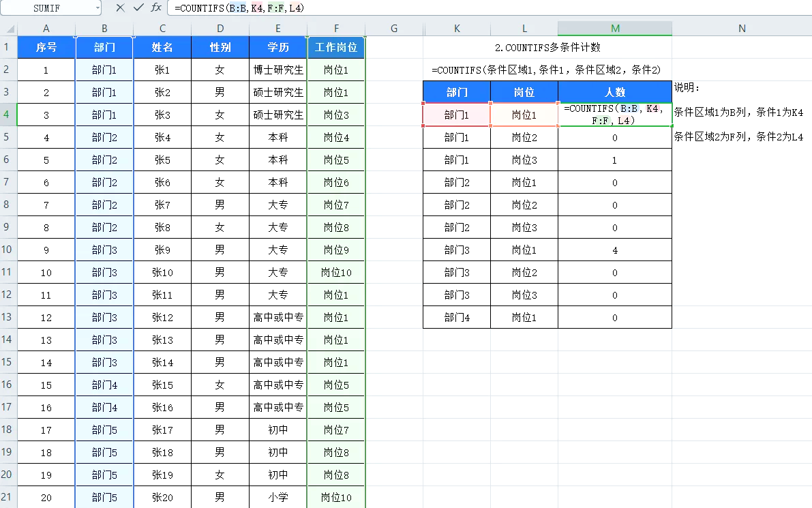Select column A header
Image resolution: width=812 pixels, height=508 pixels.
pyautogui.click(x=46, y=29)
